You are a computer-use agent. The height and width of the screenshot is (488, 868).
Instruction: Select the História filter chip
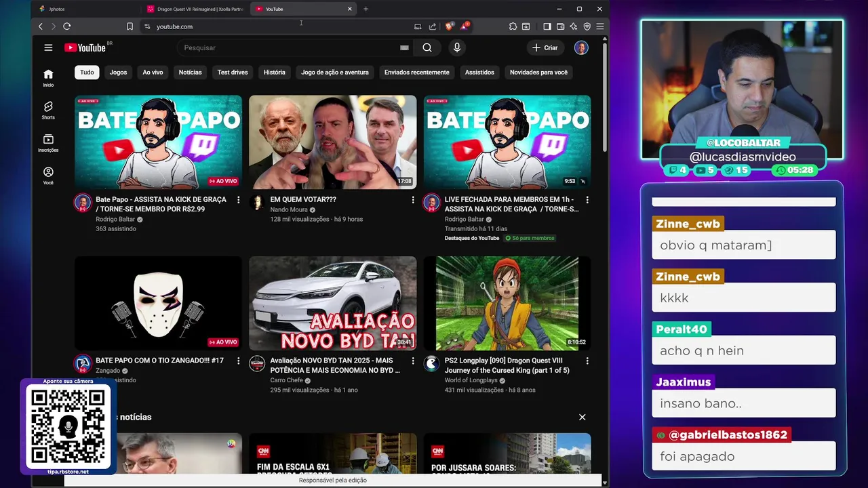pos(275,72)
